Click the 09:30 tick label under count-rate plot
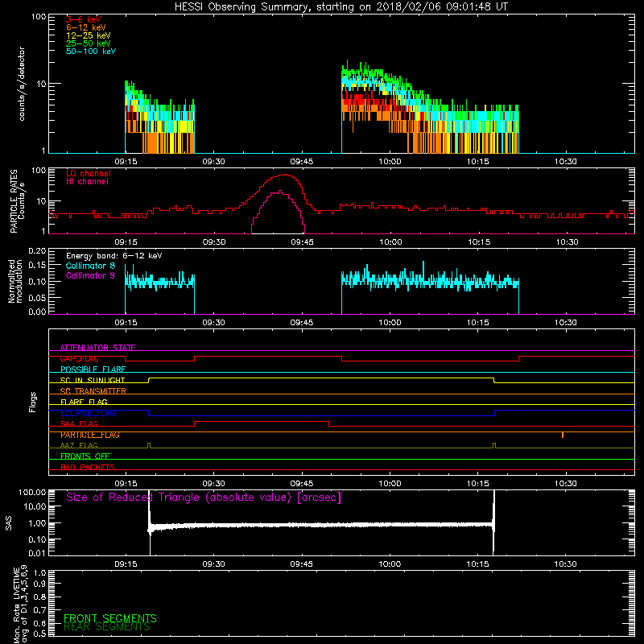The image size is (644, 644). click(213, 162)
